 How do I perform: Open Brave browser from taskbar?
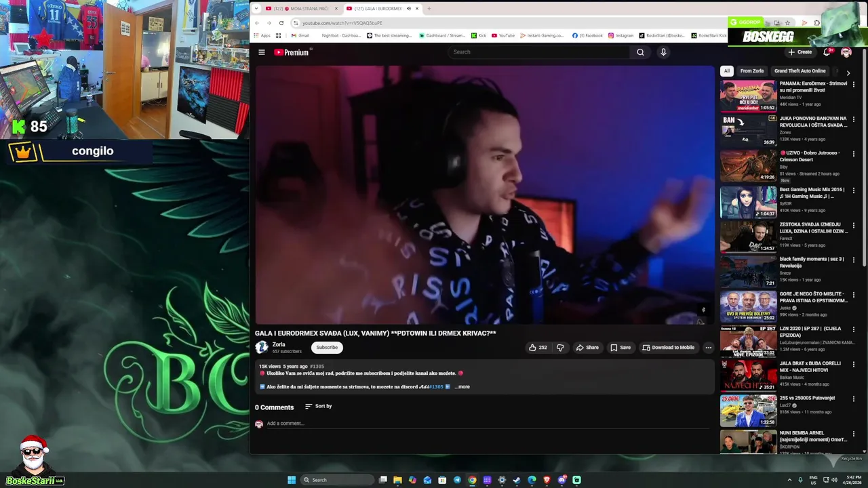[x=547, y=480]
